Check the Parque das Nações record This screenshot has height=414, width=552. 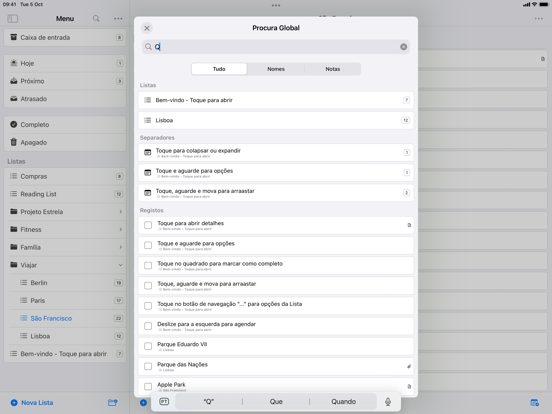point(148,366)
